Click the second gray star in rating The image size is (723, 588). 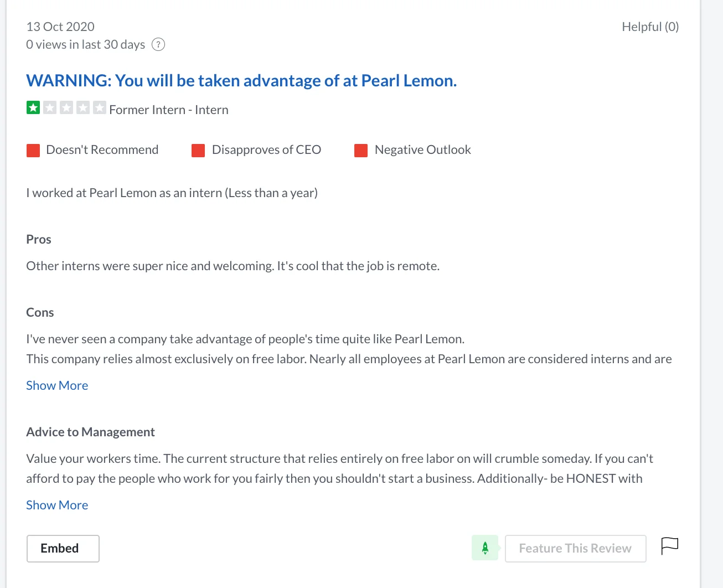[50, 107]
